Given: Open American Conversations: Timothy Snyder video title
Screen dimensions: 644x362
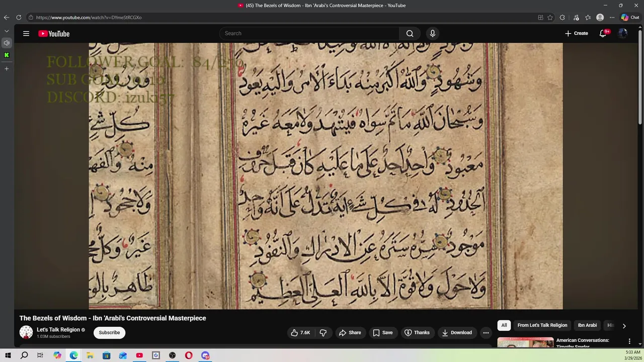Looking at the screenshot, I should click(583, 343).
